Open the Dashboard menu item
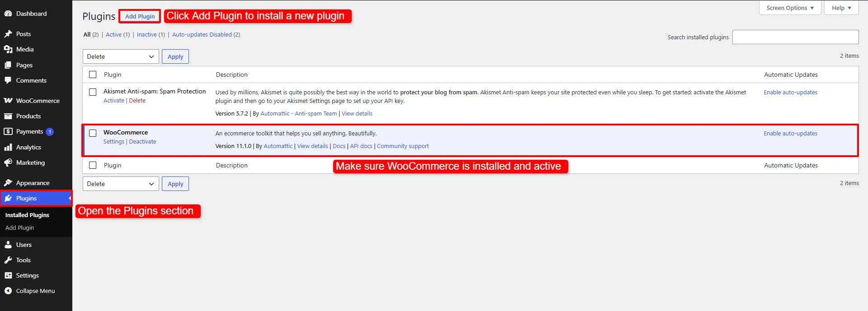Screen dimensions: 868x311 (36, 14)
